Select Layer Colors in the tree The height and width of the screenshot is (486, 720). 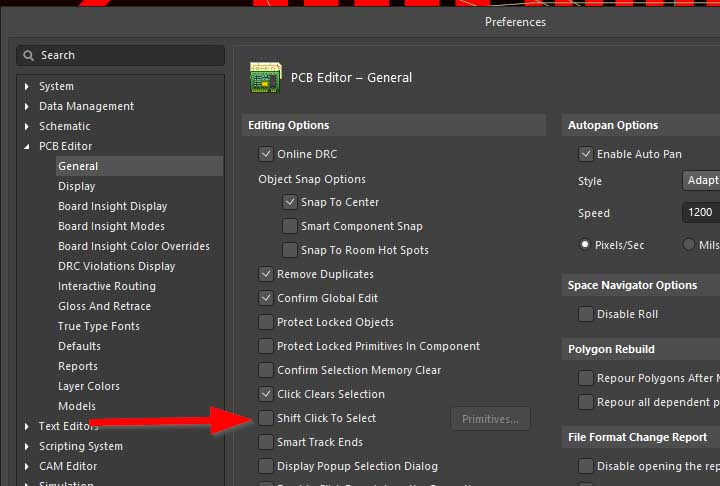click(x=88, y=386)
